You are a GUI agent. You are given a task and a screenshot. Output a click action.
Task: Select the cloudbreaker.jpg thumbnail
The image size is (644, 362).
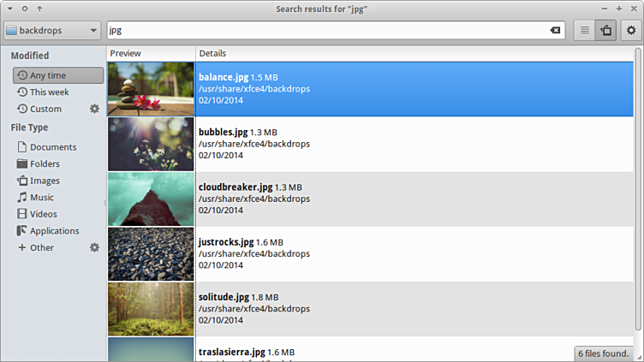pyautogui.click(x=151, y=199)
